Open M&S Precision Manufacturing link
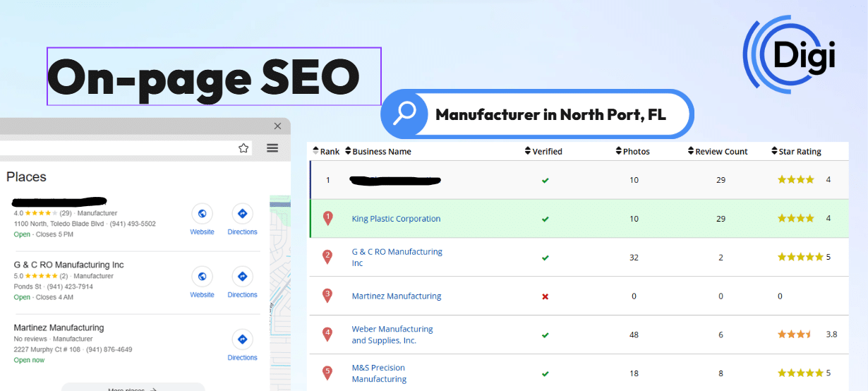Image resolution: width=868 pixels, height=391 pixels. (379, 373)
